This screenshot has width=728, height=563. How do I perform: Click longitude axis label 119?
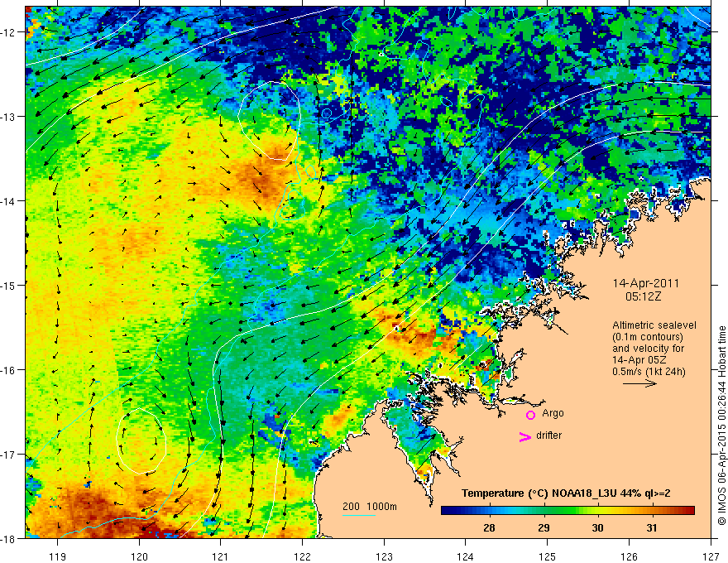[58, 556]
